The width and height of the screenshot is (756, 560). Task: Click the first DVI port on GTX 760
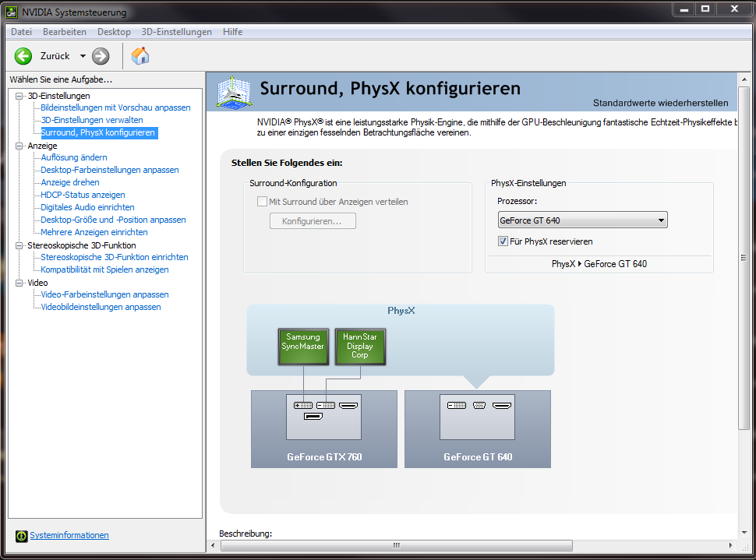pyautogui.click(x=303, y=405)
